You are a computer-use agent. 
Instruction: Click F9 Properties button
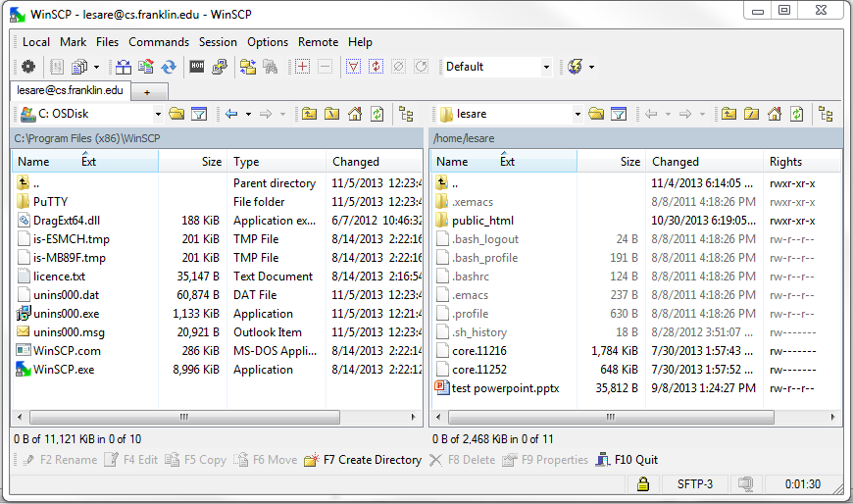pos(545,460)
